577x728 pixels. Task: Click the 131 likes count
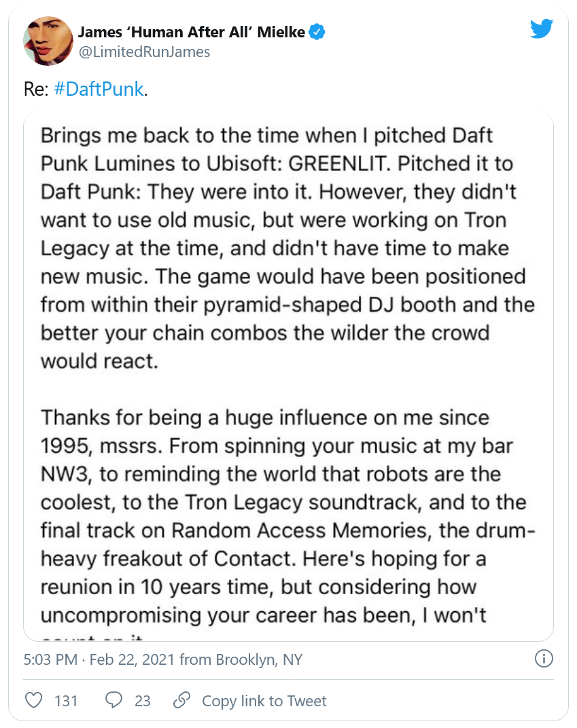[66, 701]
